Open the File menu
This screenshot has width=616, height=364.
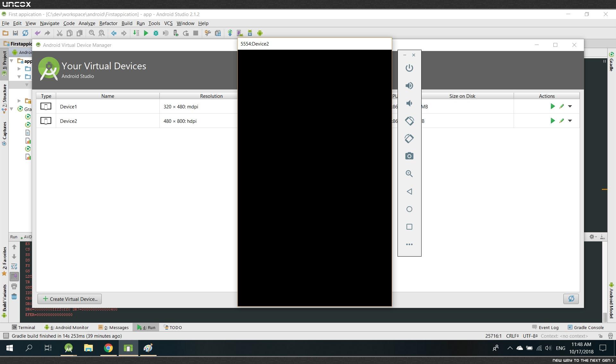5,23
